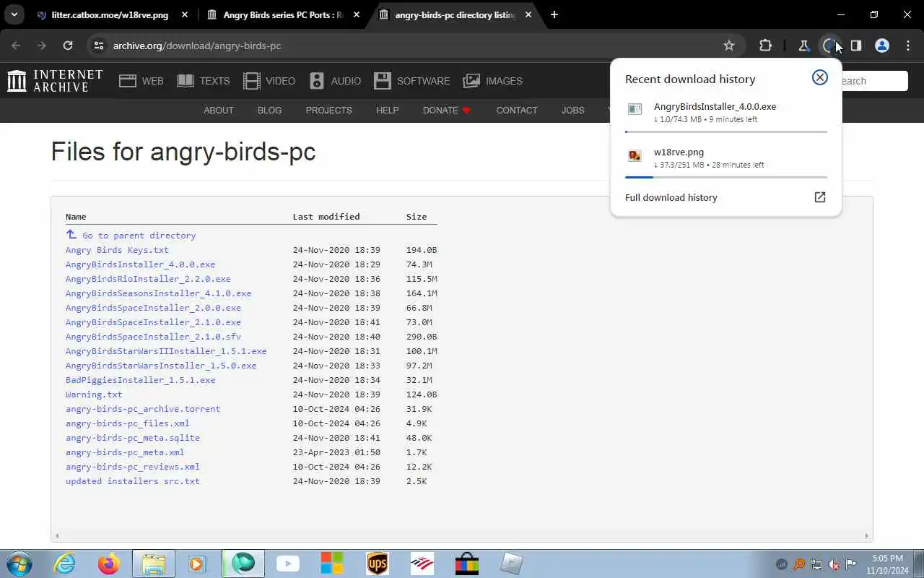Open Full download history
924x578 pixels.
coord(725,197)
